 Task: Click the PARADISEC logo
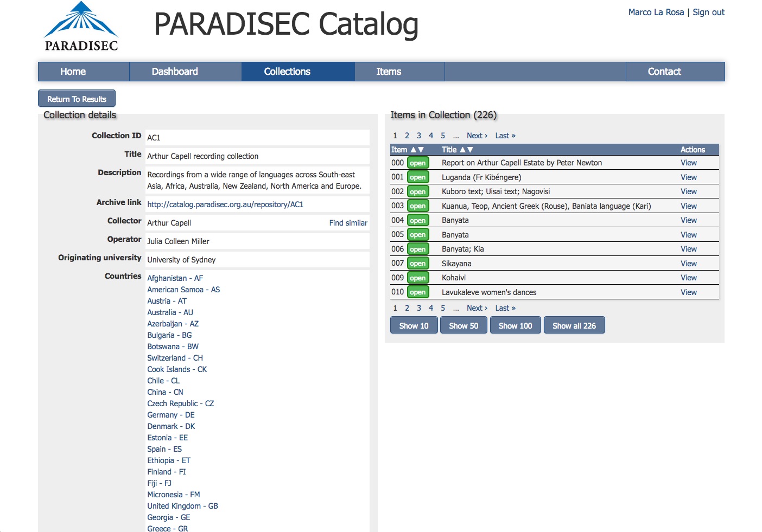coord(81,27)
